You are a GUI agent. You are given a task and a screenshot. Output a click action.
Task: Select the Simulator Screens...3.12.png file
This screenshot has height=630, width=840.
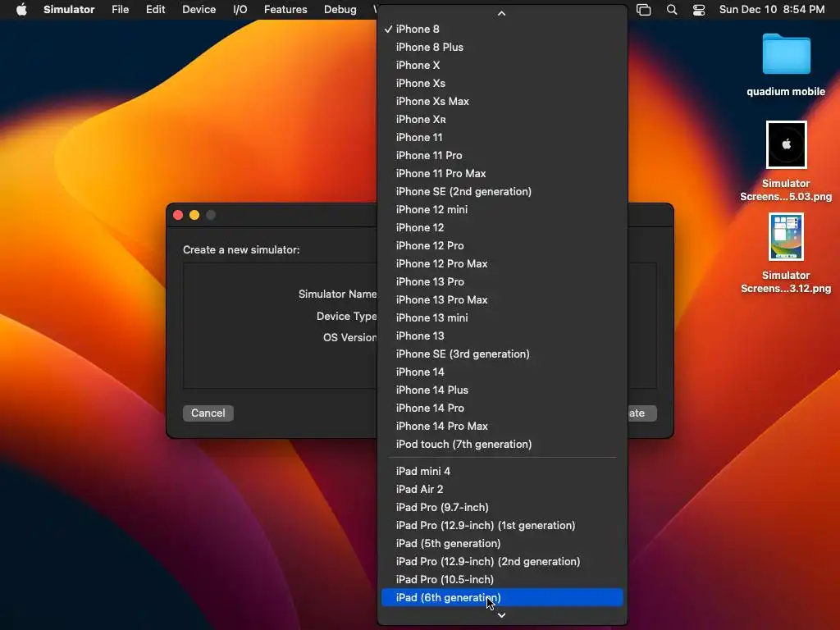[786, 253]
